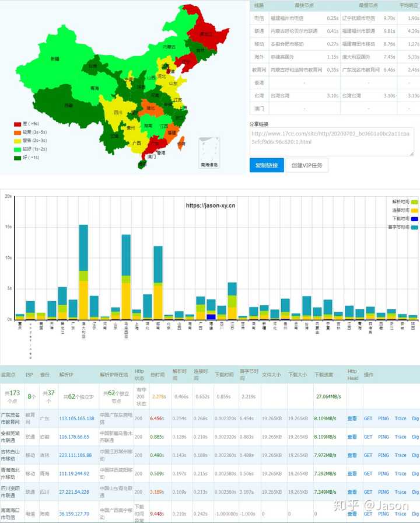The height and width of the screenshot is (523, 420).
Task: Click GET in the 青海海北州移动 row
Action: click(368, 475)
